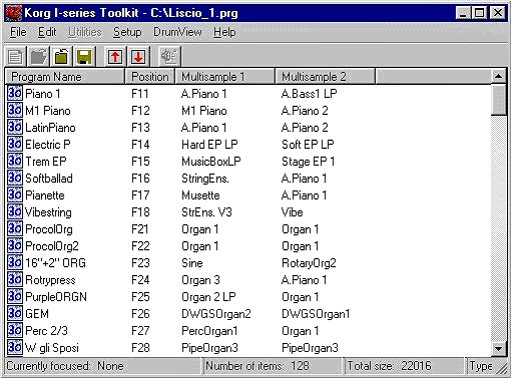Click the program icon beside 16"+2" ORG

pyautogui.click(x=15, y=263)
